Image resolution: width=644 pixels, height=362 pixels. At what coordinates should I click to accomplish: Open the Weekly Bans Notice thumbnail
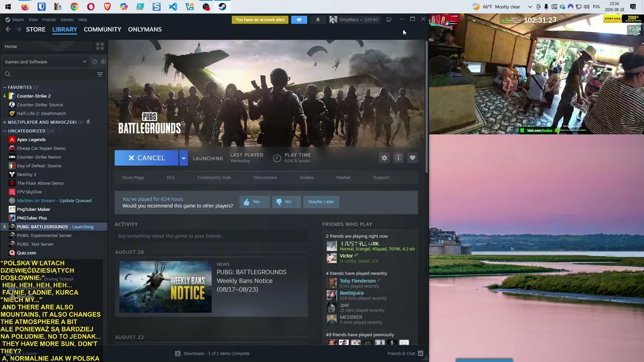(166, 287)
